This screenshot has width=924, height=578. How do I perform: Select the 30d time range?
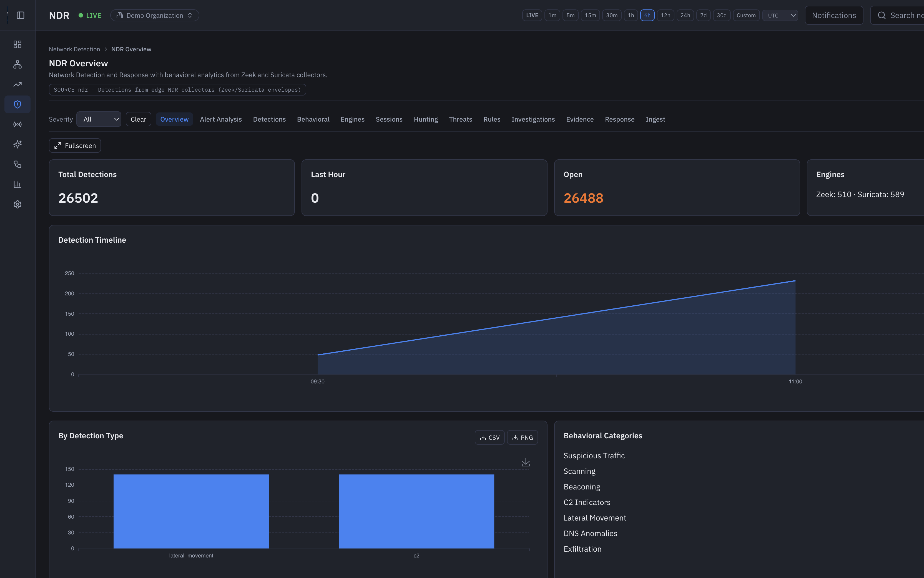coord(721,15)
